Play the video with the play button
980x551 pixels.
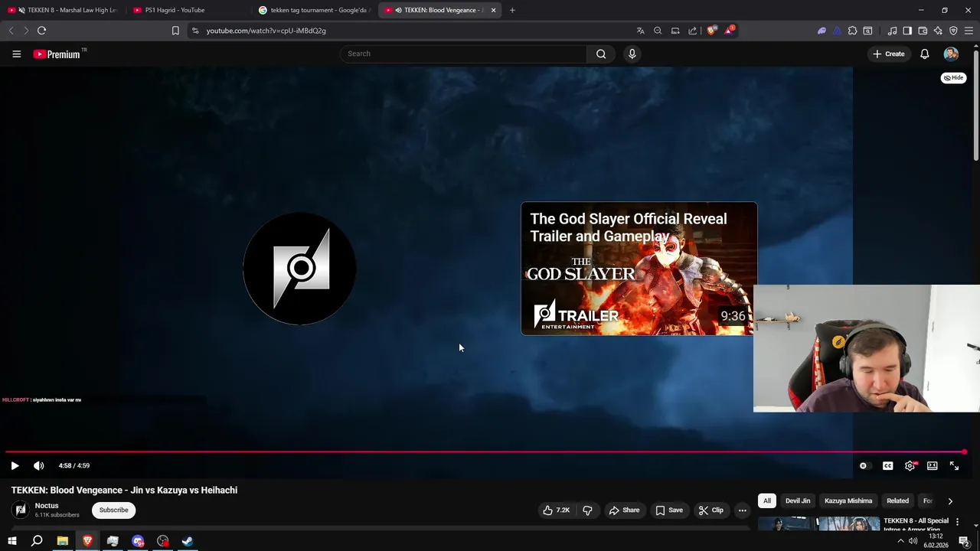tap(15, 465)
